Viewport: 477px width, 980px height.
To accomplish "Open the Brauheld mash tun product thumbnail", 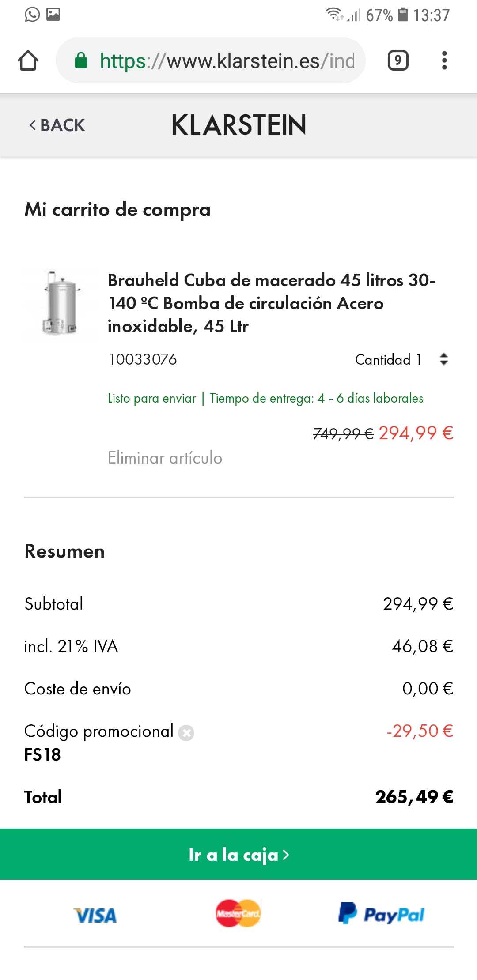I will [61, 304].
